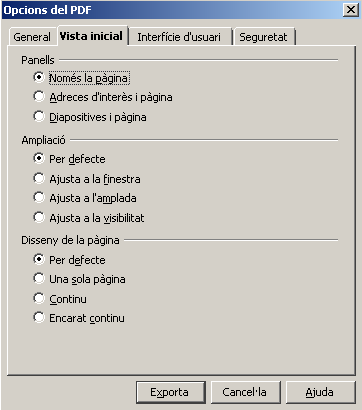The width and height of the screenshot is (362, 410).
Task: Click the Opcions del PDF title bar
Action: click(172, 10)
